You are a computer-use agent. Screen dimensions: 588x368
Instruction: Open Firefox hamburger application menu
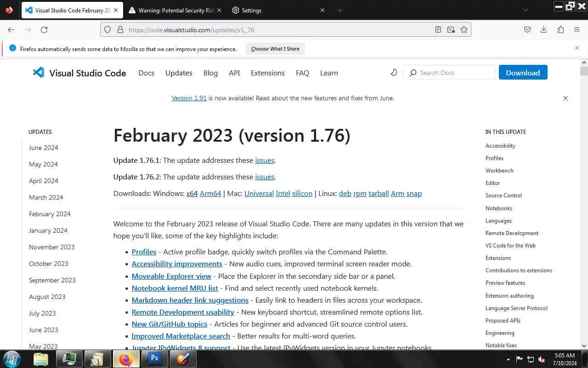coord(577,29)
